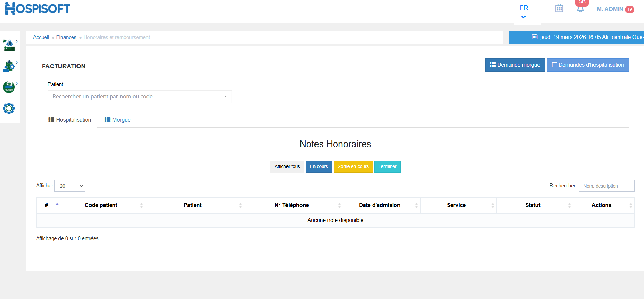Viewport: 644px width, 300px height.
Task: Open the Afficher entries count dropdown
Action: [x=70, y=186]
